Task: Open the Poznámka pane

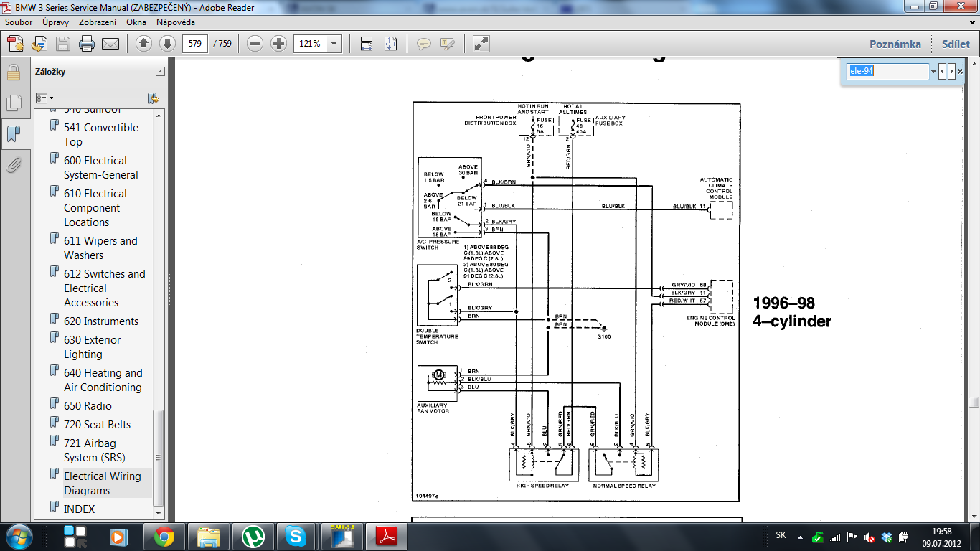Action: pos(895,44)
